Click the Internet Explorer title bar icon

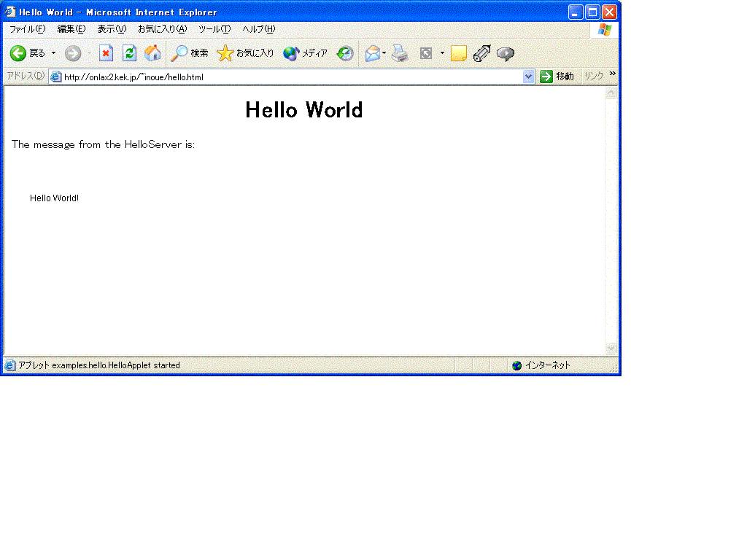point(10,12)
